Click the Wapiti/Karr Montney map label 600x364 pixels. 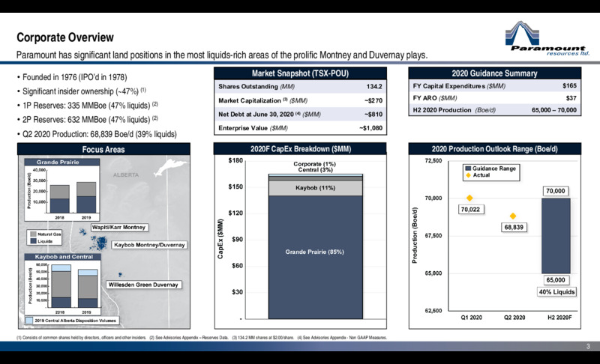[119, 227]
